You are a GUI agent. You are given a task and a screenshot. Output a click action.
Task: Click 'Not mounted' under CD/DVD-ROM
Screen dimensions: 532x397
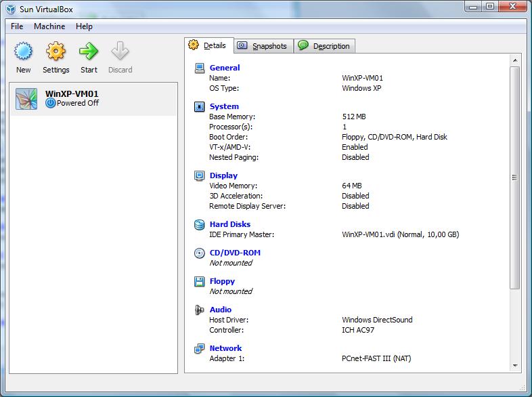tap(231, 263)
